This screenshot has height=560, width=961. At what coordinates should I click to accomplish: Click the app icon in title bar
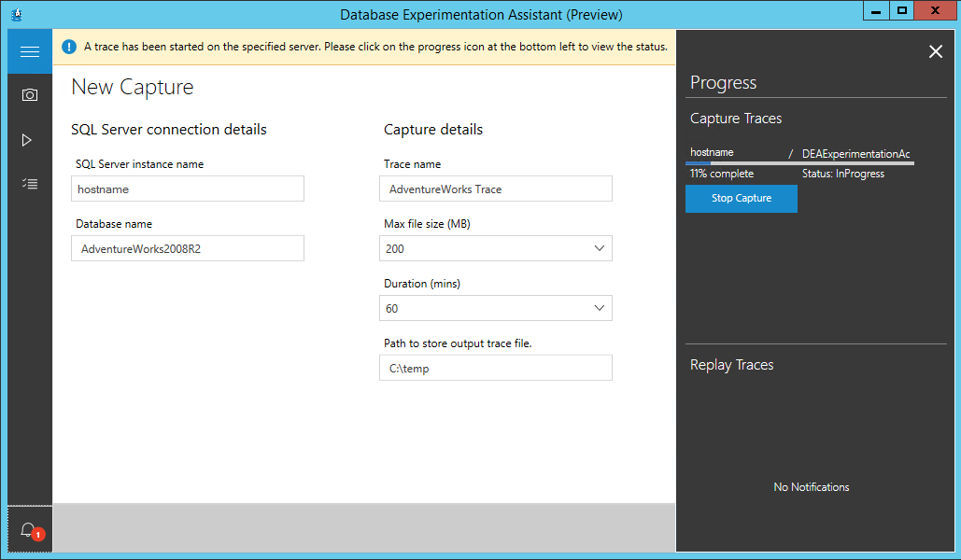point(16,14)
